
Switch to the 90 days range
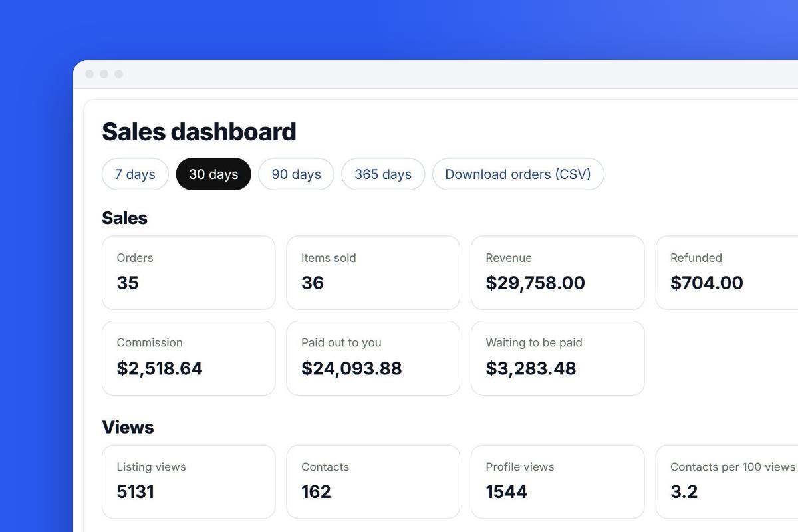[296, 174]
